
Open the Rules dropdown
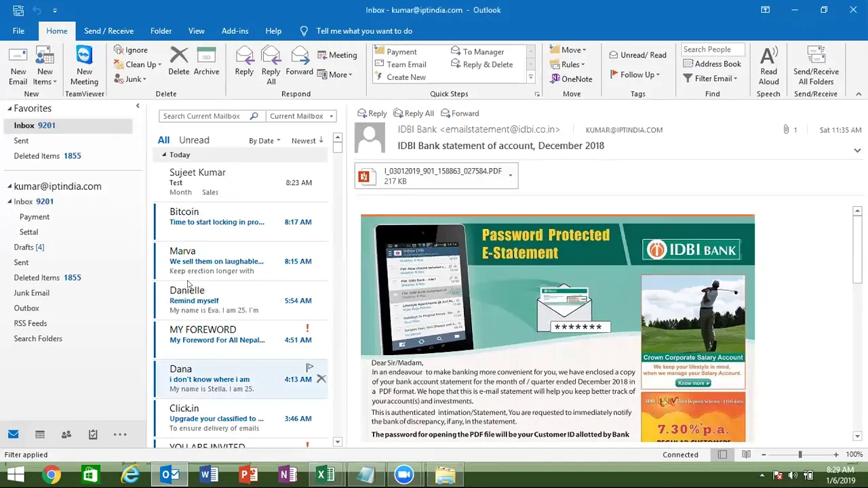(x=568, y=64)
